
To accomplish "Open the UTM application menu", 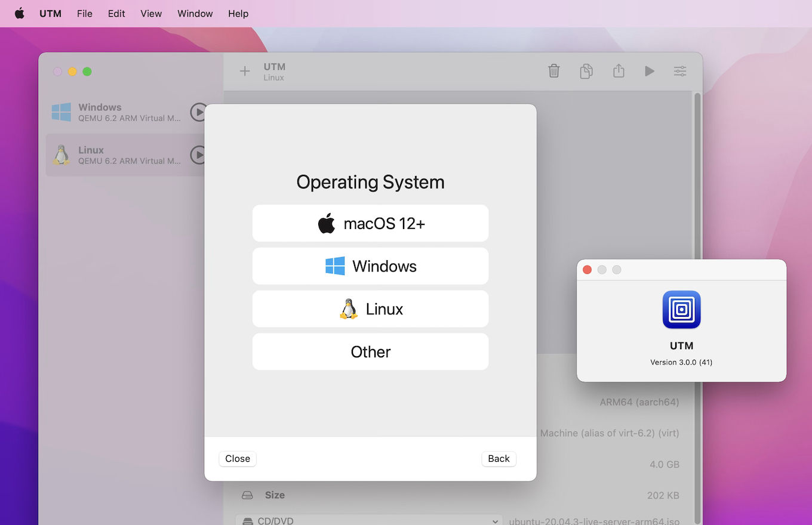I will (x=51, y=13).
